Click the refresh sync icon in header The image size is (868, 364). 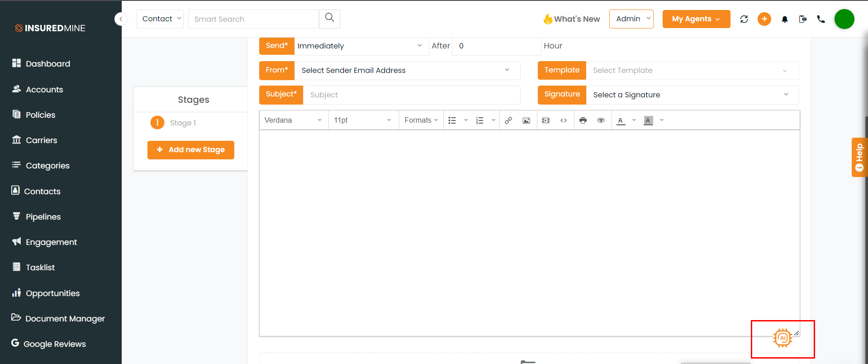(744, 19)
